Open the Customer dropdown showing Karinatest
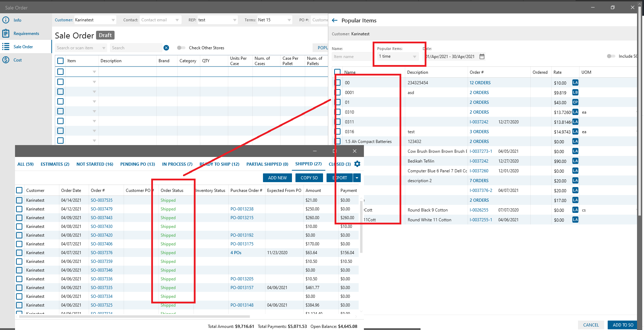644x330 pixels. [x=113, y=20]
